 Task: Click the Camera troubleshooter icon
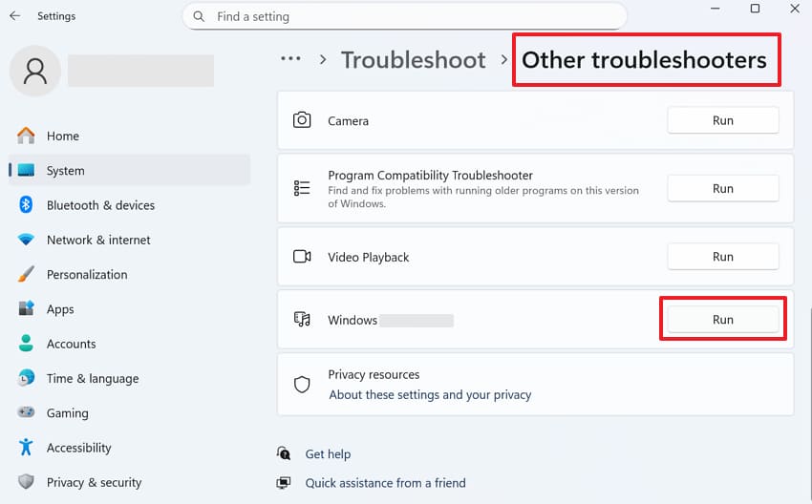tap(302, 120)
